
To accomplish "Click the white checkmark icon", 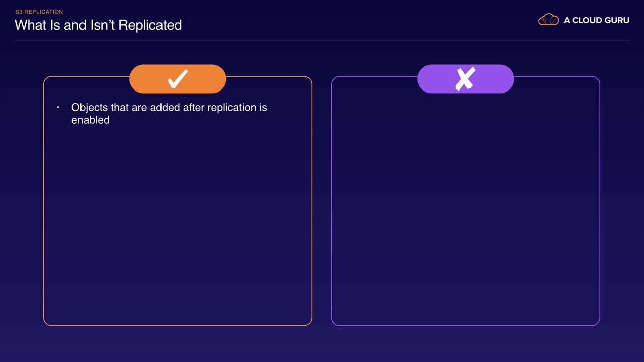I will 178,79.
